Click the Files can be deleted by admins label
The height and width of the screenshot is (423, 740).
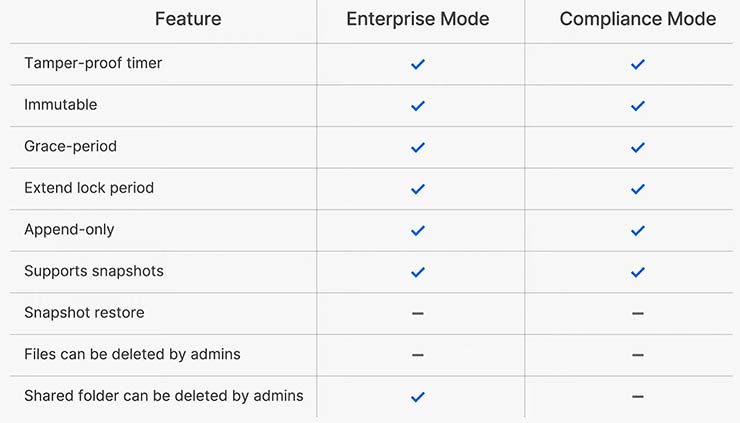132,354
